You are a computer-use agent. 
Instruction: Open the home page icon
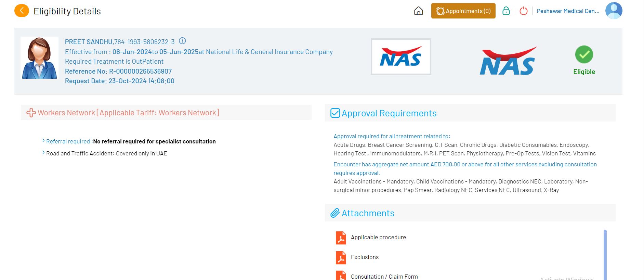coord(418,11)
